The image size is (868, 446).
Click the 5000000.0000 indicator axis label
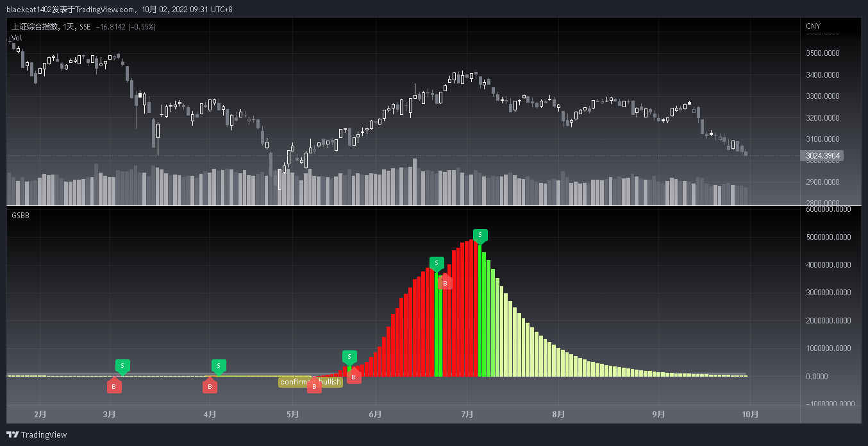click(x=829, y=237)
